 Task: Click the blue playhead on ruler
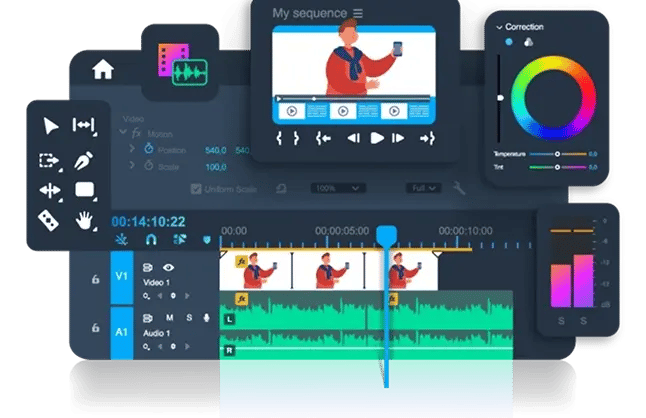click(386, 235)
